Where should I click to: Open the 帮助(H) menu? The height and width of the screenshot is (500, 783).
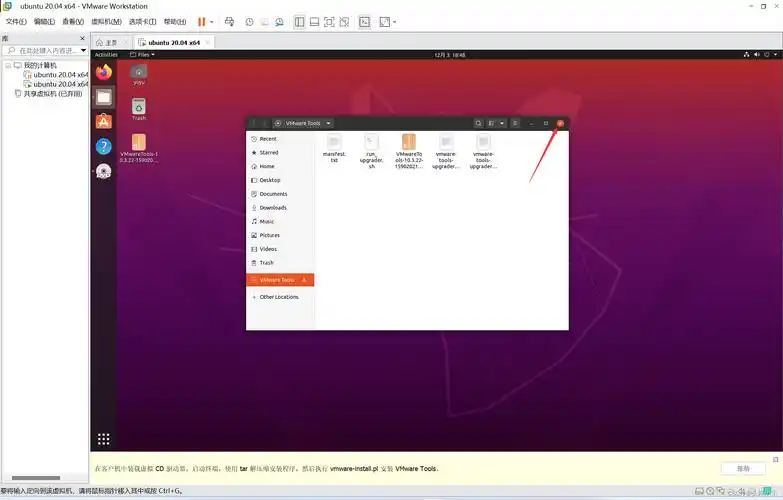(x=175, y=21)
